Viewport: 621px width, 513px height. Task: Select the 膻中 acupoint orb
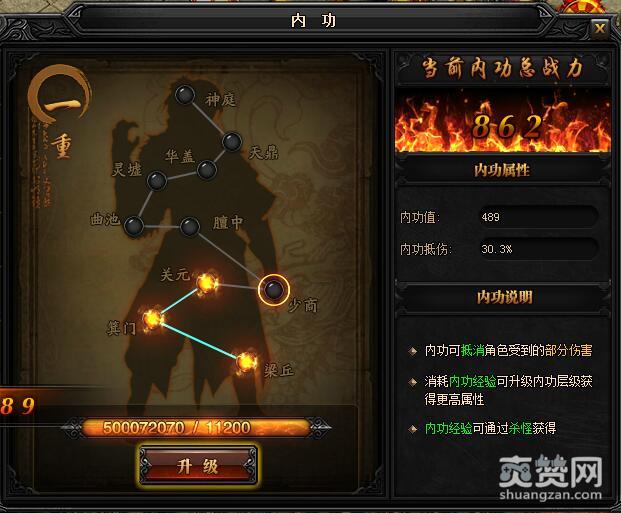coord(190,227)
